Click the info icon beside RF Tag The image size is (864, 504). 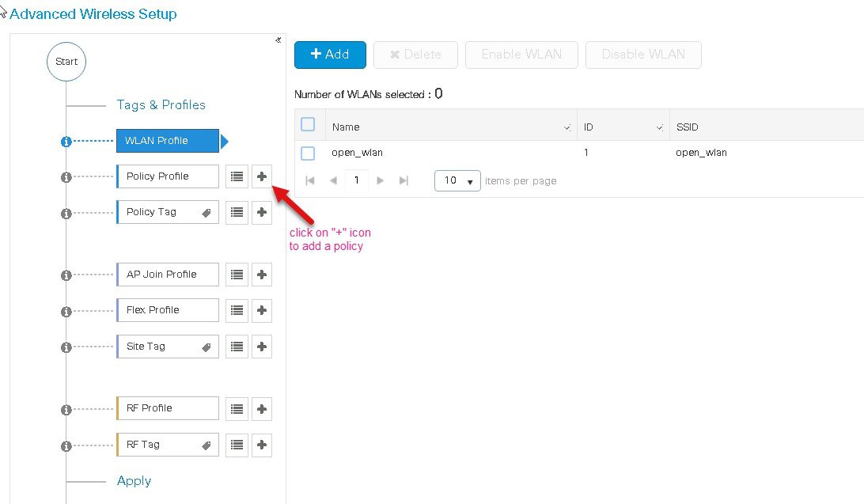66,445
